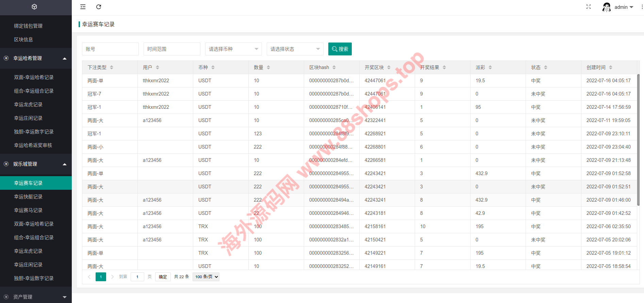This screenshot has width=644, height=303.
Task: Click the sidebar collapse menu icon
Action: pos(83,7)
